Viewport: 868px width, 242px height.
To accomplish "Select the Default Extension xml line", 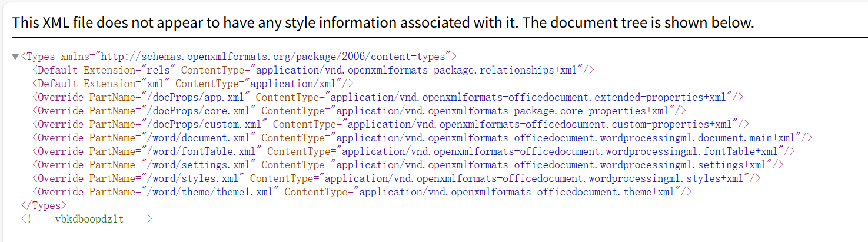I will pyautogui.click(x=192, y=84).
